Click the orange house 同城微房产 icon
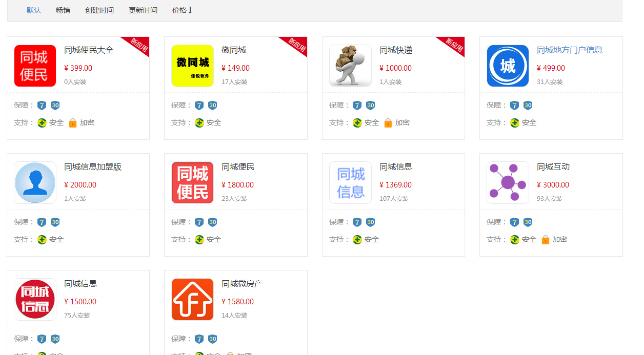The width and height of the screenshot is (644, 355). point(192,300)
